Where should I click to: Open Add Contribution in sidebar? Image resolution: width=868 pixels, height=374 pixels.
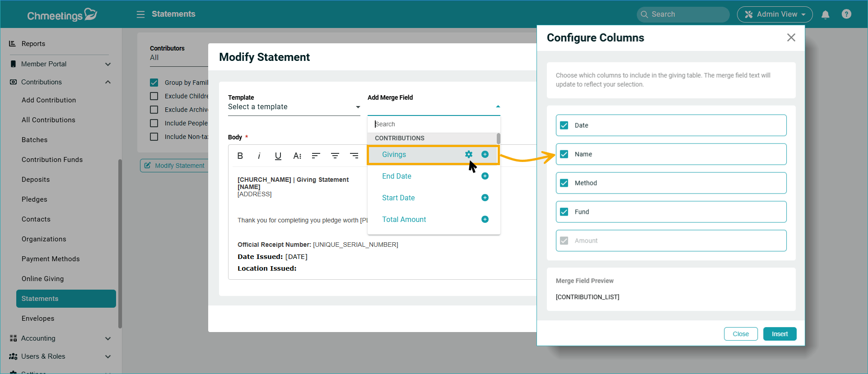[x=49, y=100]
